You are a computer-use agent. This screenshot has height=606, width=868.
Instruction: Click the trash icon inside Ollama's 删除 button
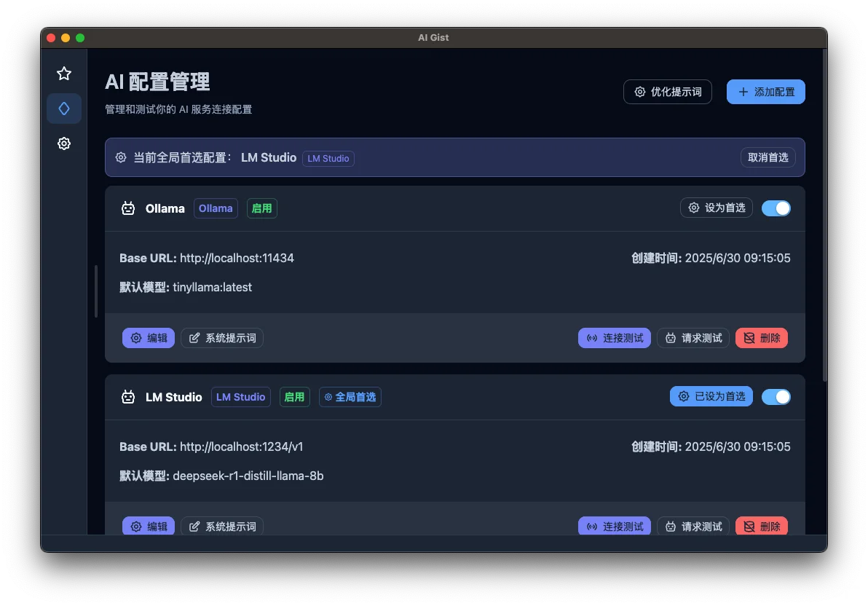tap(748, 338)
